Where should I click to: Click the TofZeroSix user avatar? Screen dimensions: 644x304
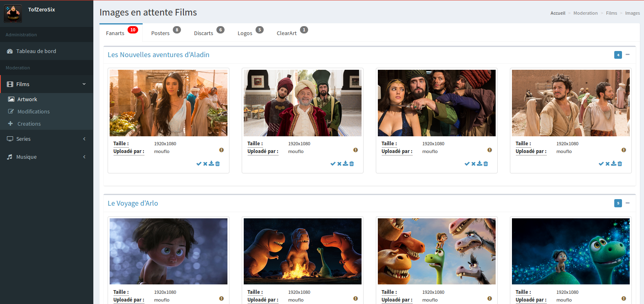(13, 13)
